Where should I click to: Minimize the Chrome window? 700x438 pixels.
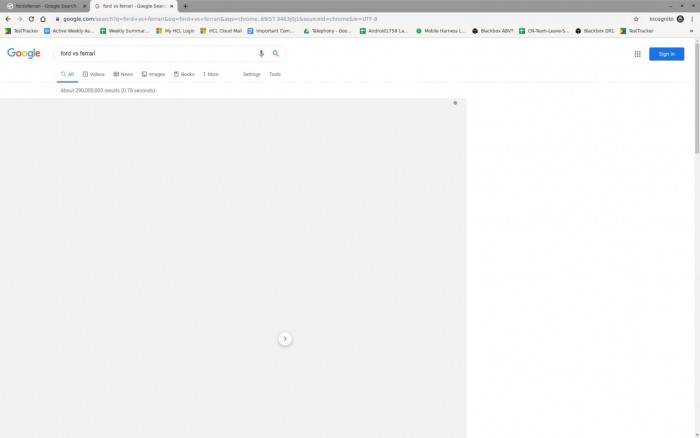point(671,6)
